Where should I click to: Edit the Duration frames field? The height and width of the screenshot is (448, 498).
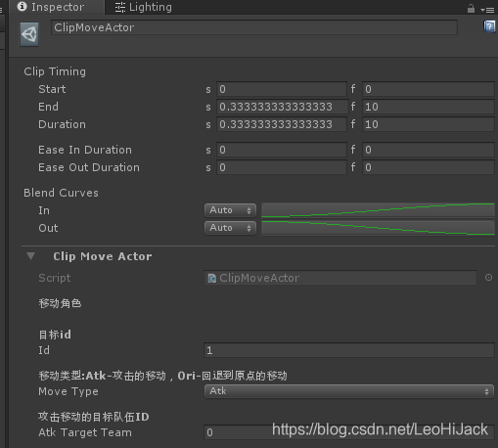coord(429,124)
